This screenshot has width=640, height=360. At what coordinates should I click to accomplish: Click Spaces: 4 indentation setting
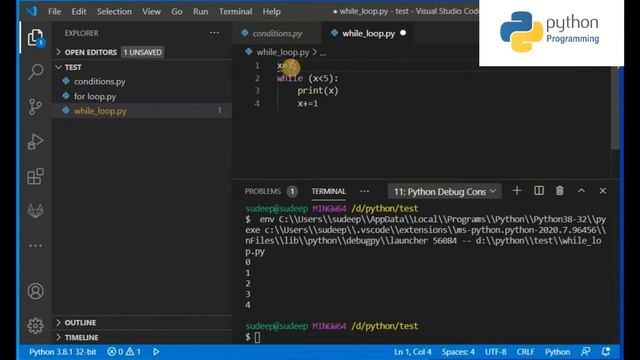click(x=458, y=352)
